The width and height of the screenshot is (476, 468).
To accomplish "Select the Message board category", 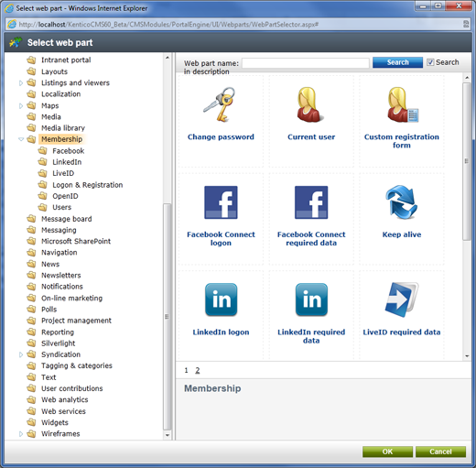I will click(x=67, y=219).
